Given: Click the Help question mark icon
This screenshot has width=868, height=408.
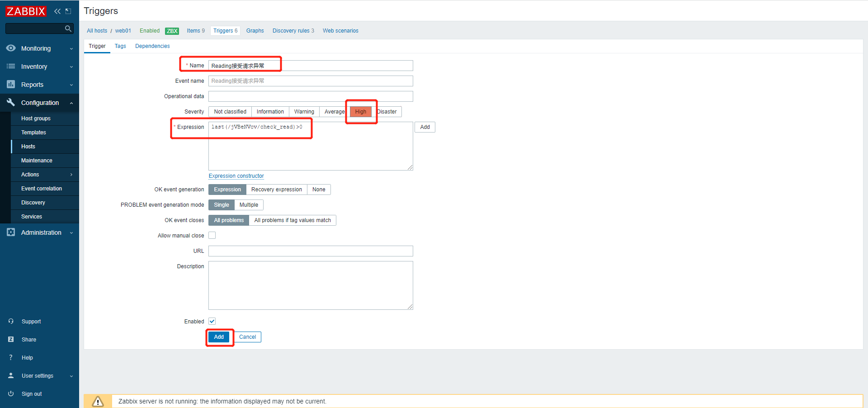Looking at the screenshot, I should 11,357.
